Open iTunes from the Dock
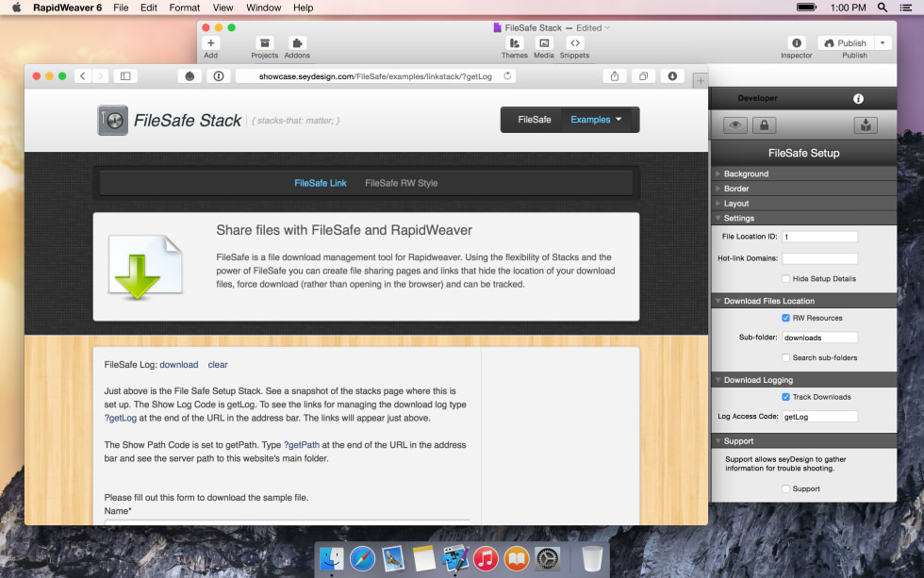924x578 pixels. [x=486, y=558]
